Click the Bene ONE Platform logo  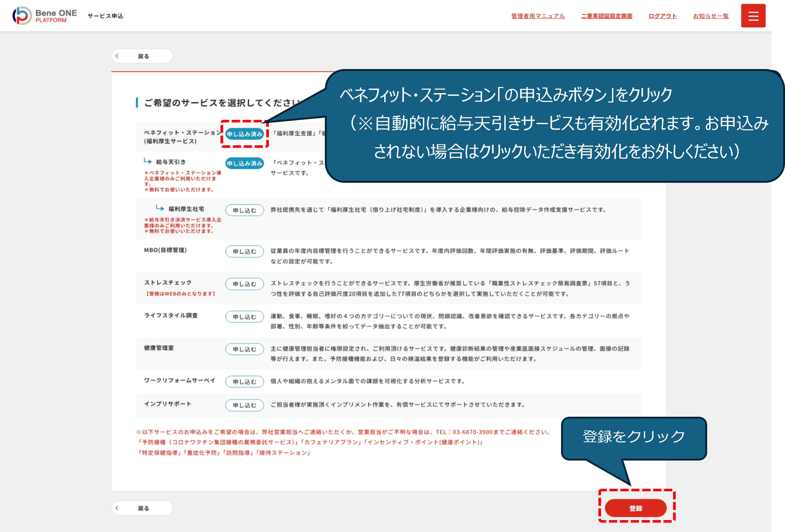tap(44, 16)
